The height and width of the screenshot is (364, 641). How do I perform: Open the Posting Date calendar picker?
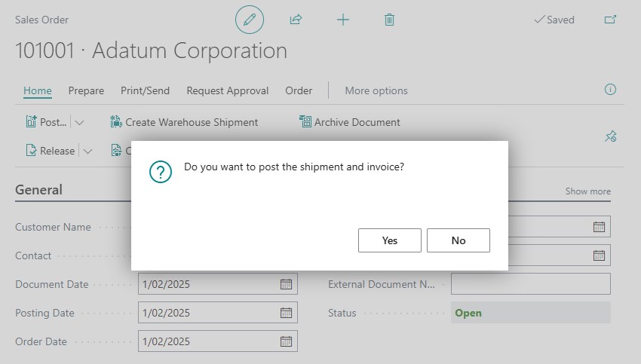point(286,313)
